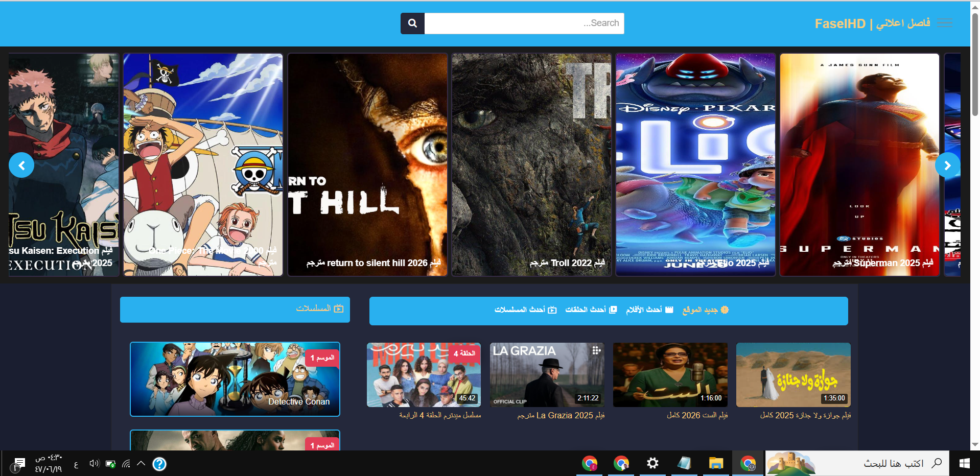This screenshot has height=476, width=980.
Task: Click the carousel previous arrow button
Action: point(21,165)
